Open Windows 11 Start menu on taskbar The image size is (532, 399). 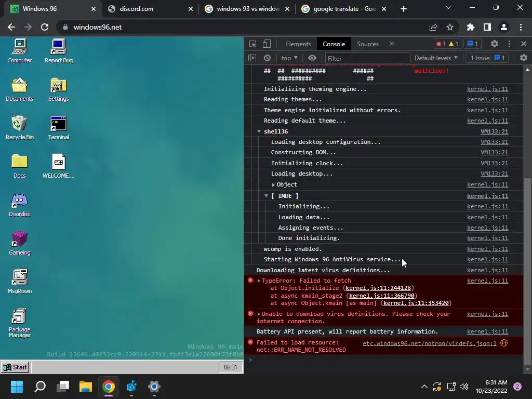coord(17,387)
